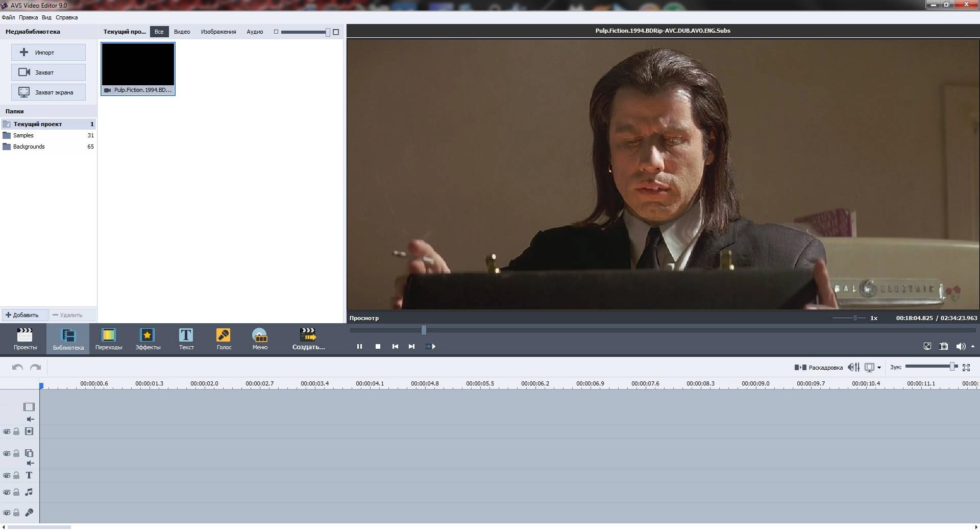Viewport: 980px width, 531px height.
Task: Go to next frame in preview
Action: [411, 346]
